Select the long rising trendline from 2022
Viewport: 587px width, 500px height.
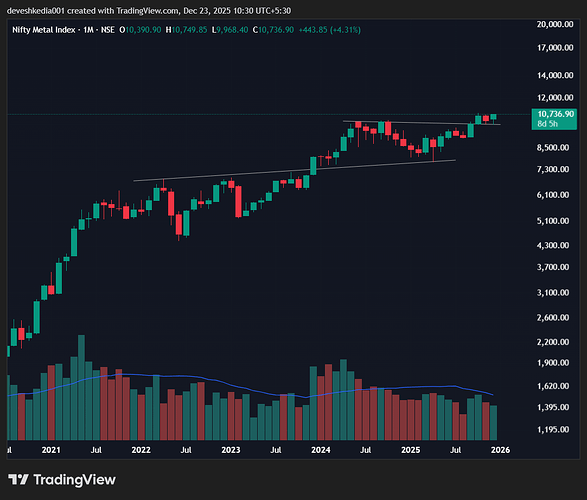click(x=295, y=171)
